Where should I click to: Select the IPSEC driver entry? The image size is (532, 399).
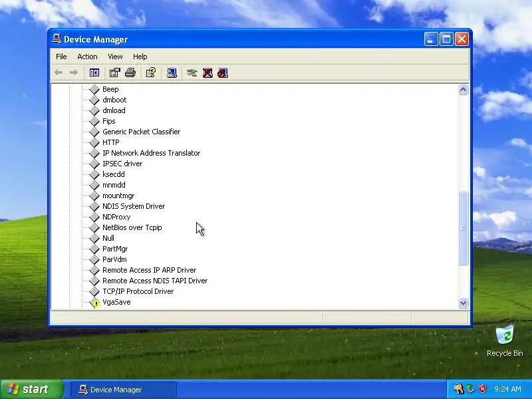pos(122,164)
